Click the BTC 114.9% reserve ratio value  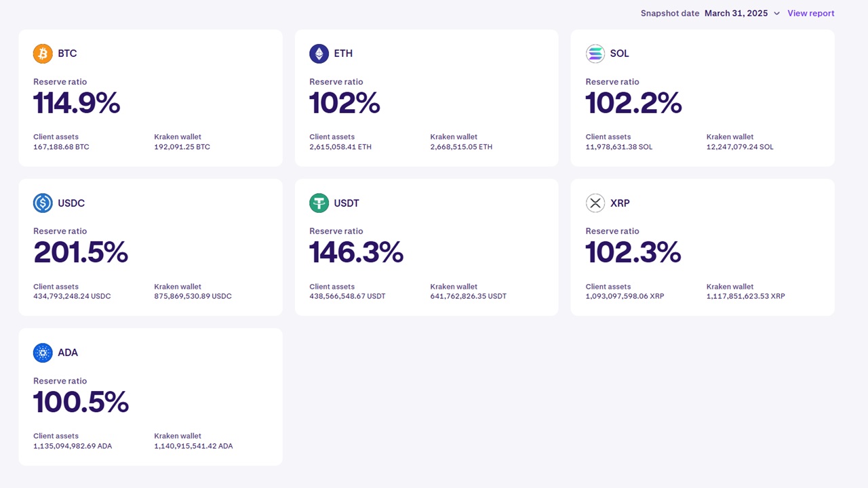point(77,104)
